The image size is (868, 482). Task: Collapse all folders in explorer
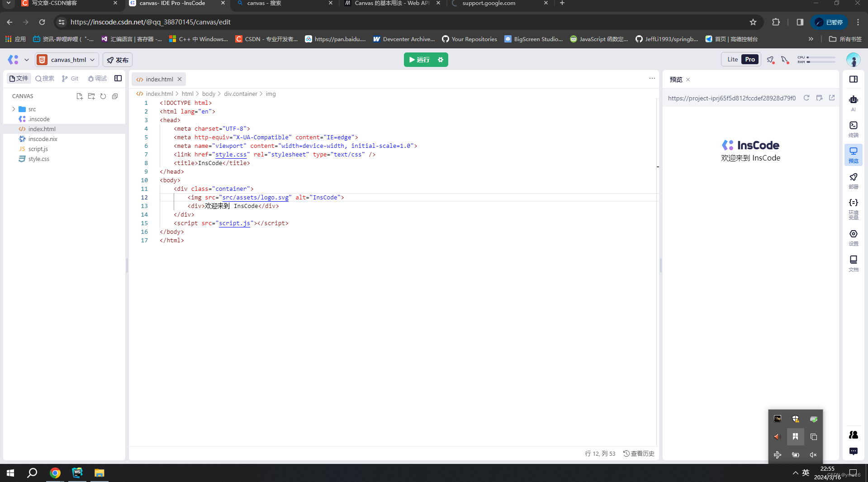coord(115,96)
